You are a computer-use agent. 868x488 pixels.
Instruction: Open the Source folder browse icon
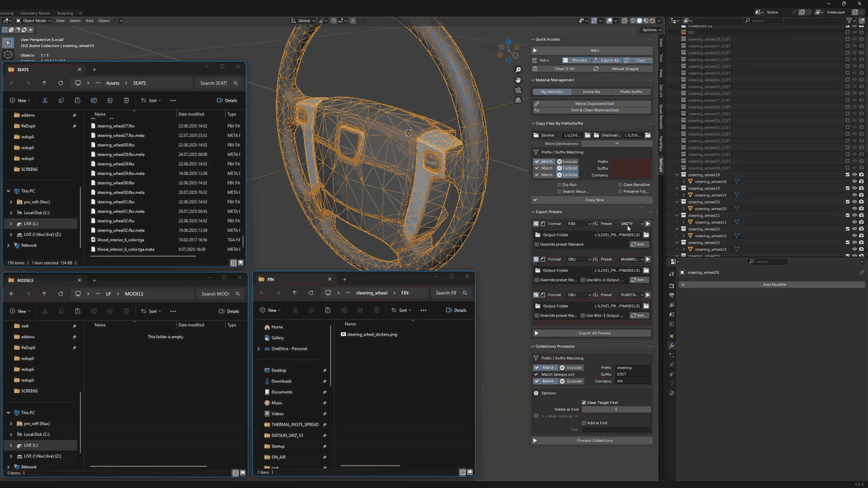pos(588,135)
